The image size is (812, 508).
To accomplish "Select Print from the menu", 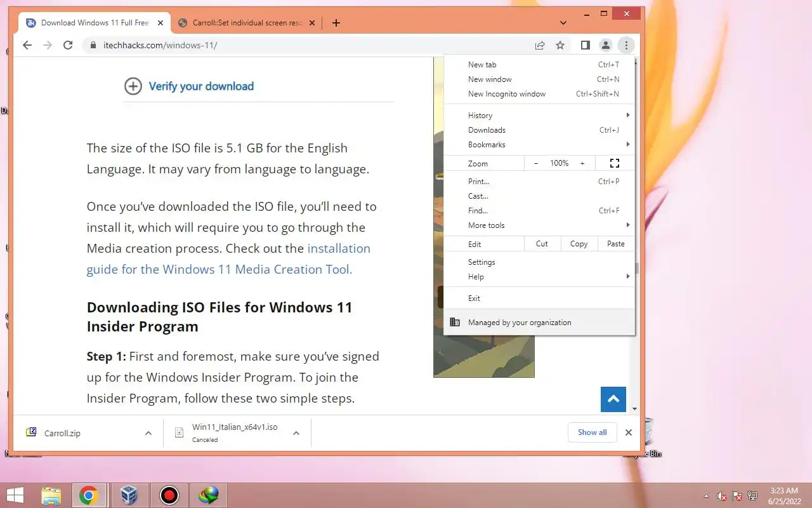I will (539, 182).
